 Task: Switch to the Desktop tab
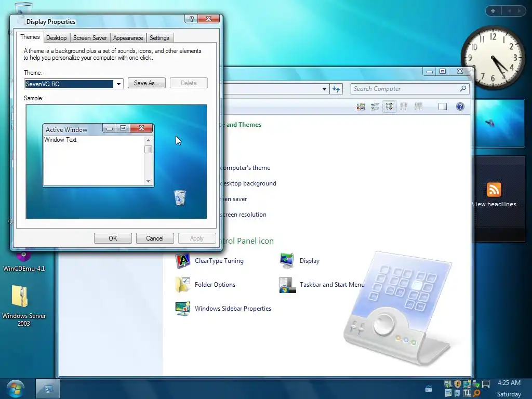(x=56, y=37)
